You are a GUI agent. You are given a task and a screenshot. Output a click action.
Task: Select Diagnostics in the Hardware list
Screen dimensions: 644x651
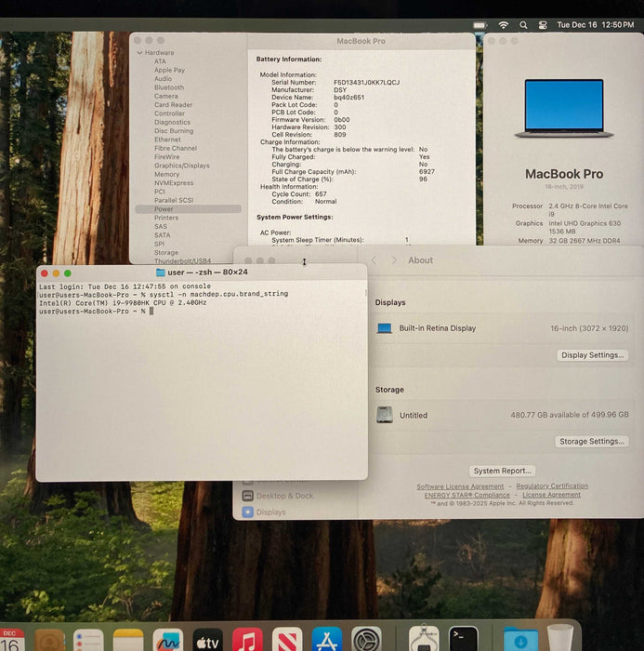click(172, 123)
